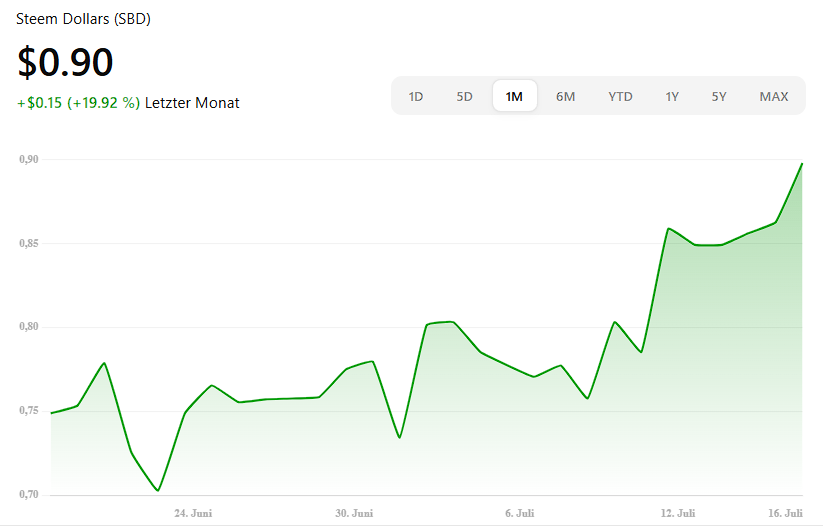Click the +$0.15 (+19.92 %) change value
This screenshot has height=528, width=823.
(79, 103)
